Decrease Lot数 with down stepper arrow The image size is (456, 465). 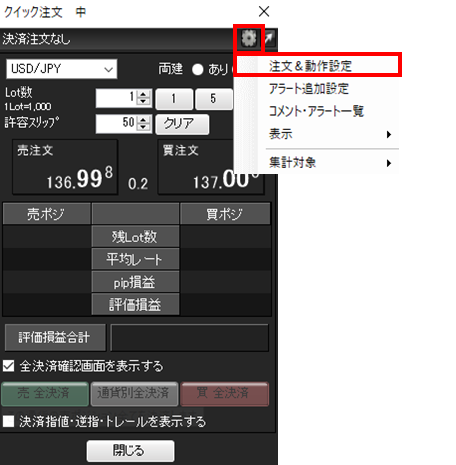(x=144, y=101)
